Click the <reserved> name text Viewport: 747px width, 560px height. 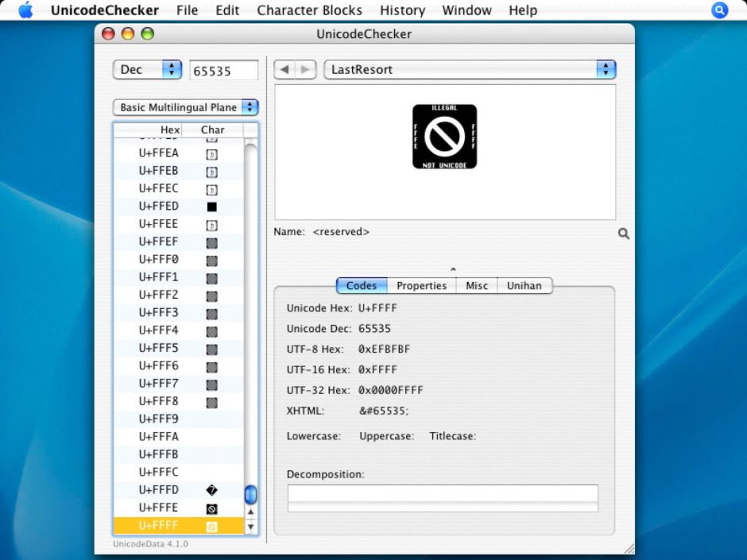[x=341, y=232]
